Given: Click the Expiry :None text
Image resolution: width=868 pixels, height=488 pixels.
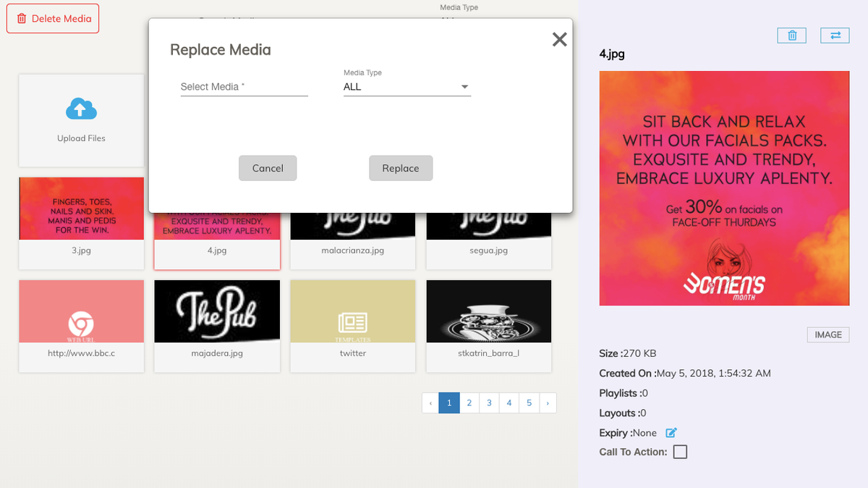Looking at the screenshot, I should (628, 433).
